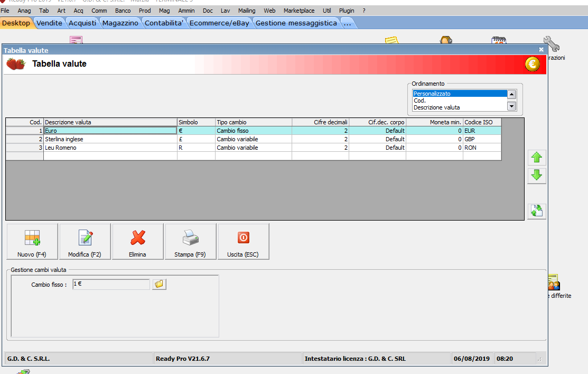Open the Util menu
The image size is (588, 374).
[327, 11]
